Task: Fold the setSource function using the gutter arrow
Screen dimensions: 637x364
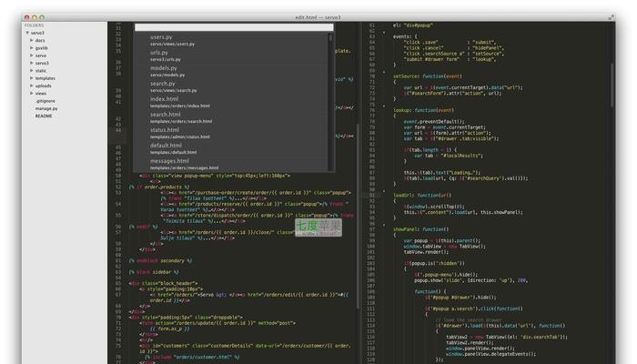Action: tap(384, 72)
